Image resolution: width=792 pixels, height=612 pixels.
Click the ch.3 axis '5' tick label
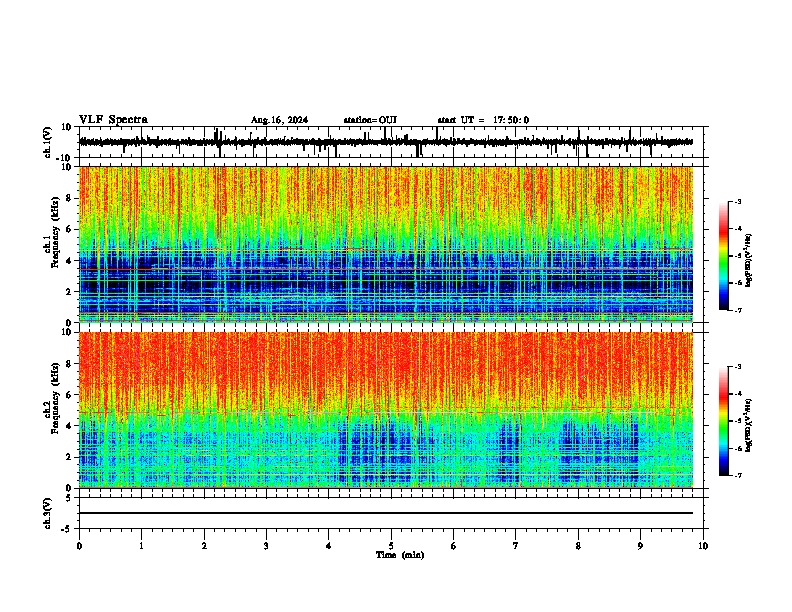pyautogui.click(x=69, y=497)
